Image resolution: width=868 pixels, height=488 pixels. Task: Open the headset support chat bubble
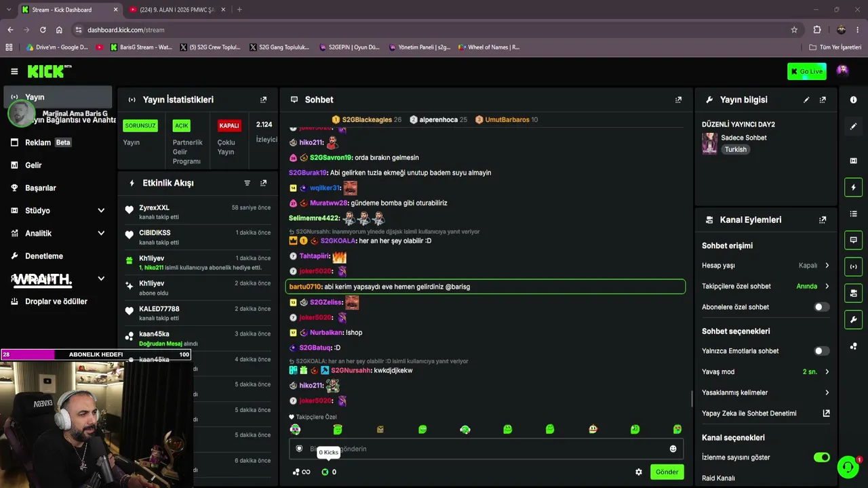coord(848,467)
